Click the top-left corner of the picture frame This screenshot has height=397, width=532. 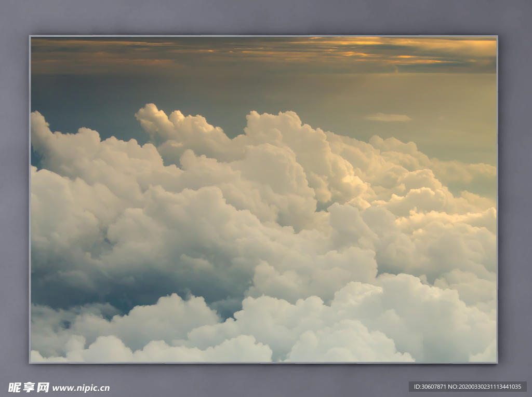31,37
